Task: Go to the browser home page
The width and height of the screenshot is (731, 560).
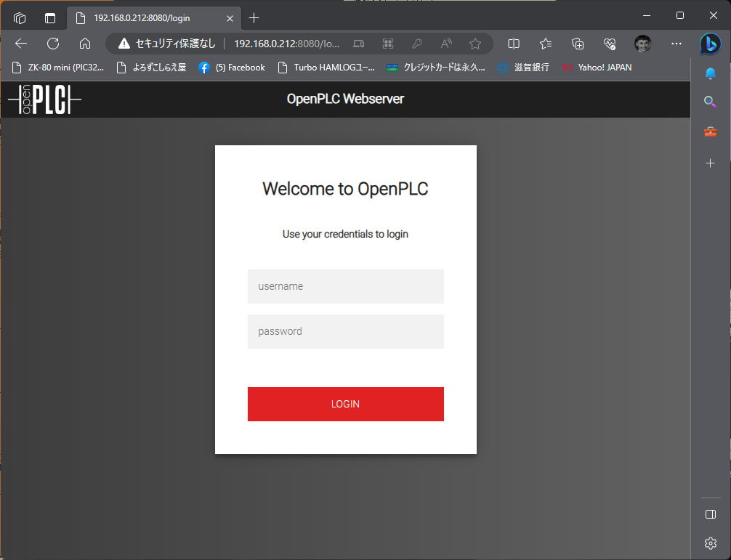Action: (85, 44)
